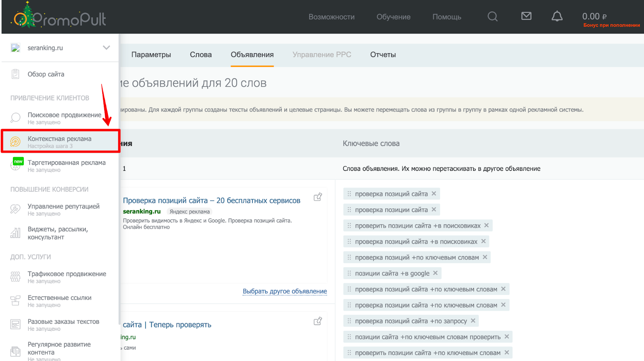The width and height of the screenshot is (644, 361).
Task: Open notifications bell icon
Action: (557, 16)
